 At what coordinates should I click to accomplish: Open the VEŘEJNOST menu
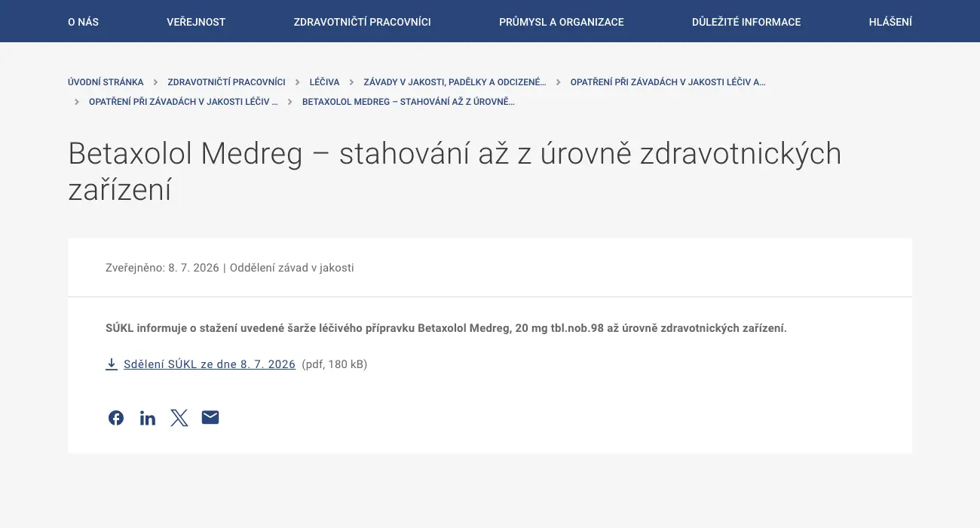pyautogui.click(x=196, y=22)
